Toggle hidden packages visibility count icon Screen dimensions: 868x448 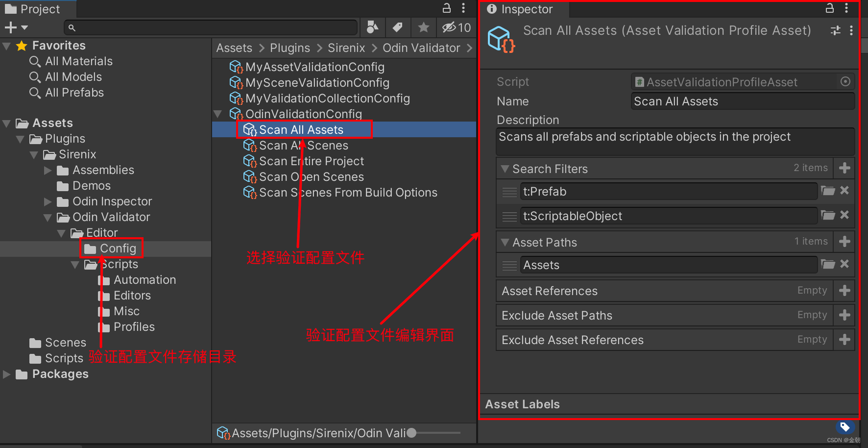coord(456,27)
